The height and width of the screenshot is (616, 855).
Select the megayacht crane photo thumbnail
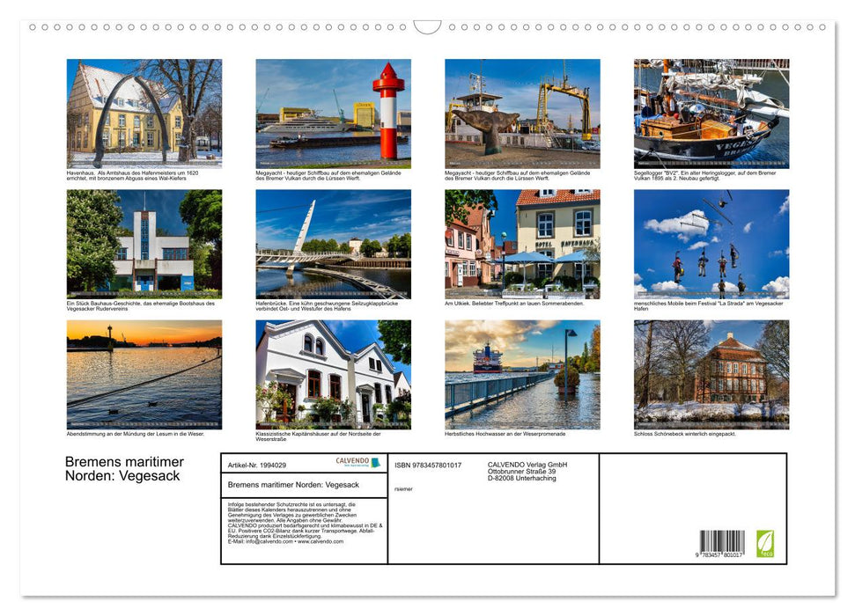coord(520,112)
